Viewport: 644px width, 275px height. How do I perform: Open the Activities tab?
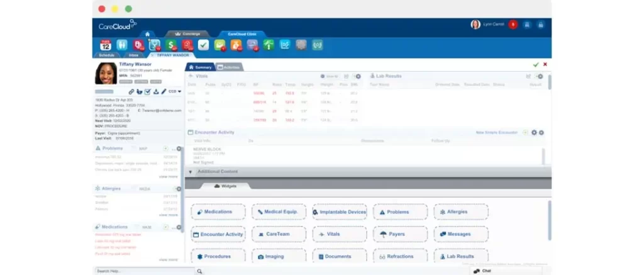coord(228,67)
